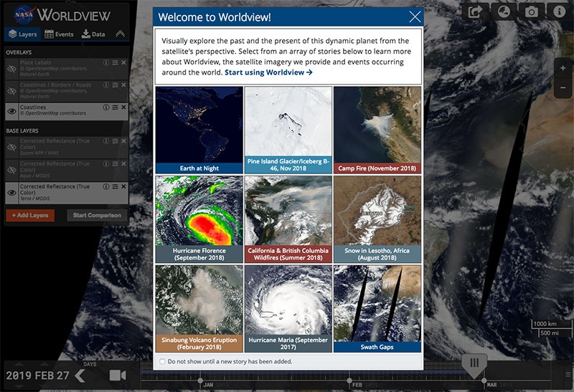574x392 pixels.
Task: Remove the Aqua / MODIS layer
Action: coord(123,164)
